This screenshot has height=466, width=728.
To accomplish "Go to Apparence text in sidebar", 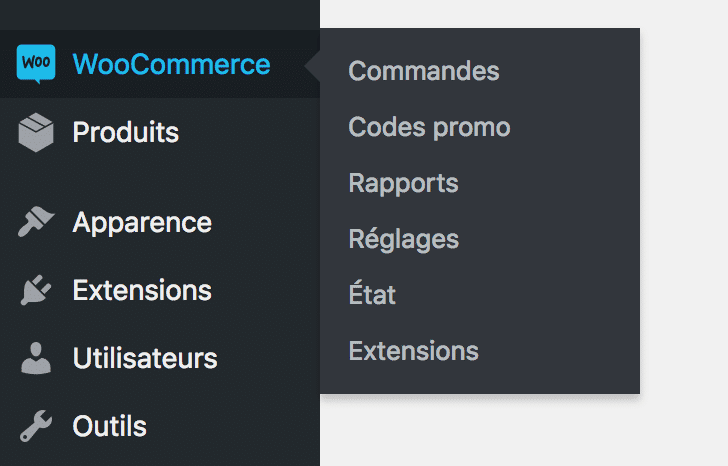I will (142, 223).
